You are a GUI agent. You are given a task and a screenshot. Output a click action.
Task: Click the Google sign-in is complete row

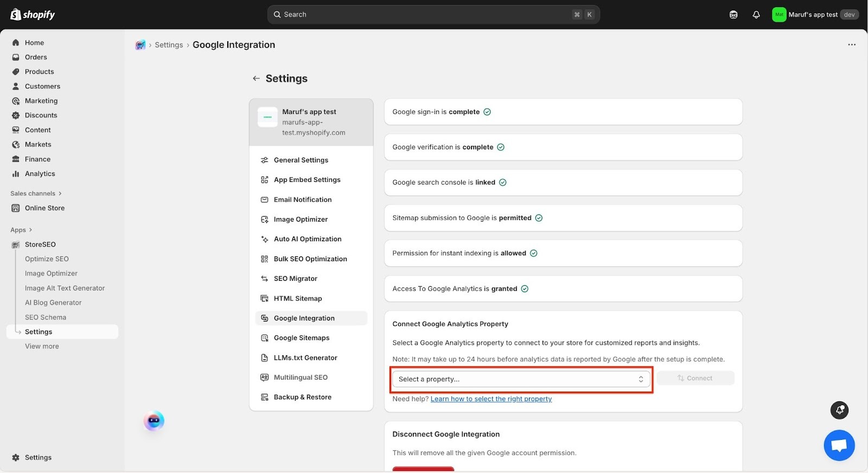coord(563,112)
